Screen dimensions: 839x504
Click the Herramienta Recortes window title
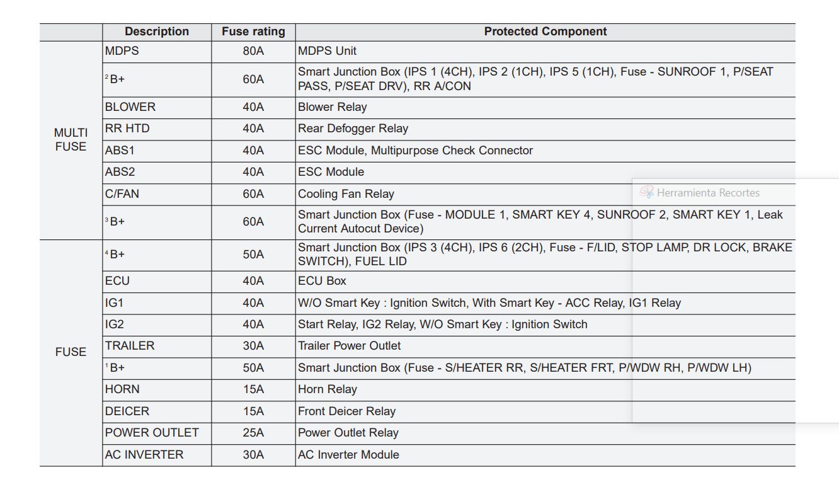pos(708,193)
